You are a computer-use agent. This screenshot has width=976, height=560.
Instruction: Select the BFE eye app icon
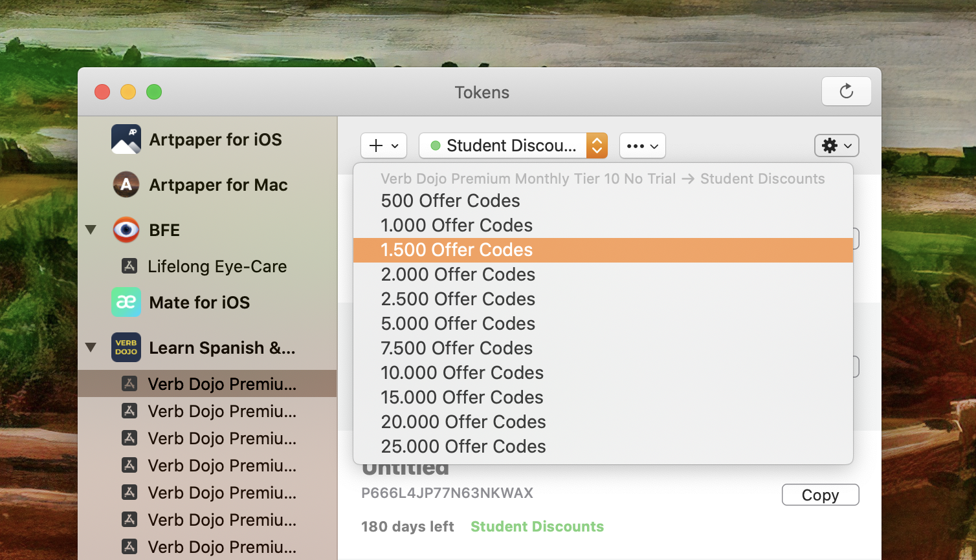pyautogui.click(x=126, y=230)
